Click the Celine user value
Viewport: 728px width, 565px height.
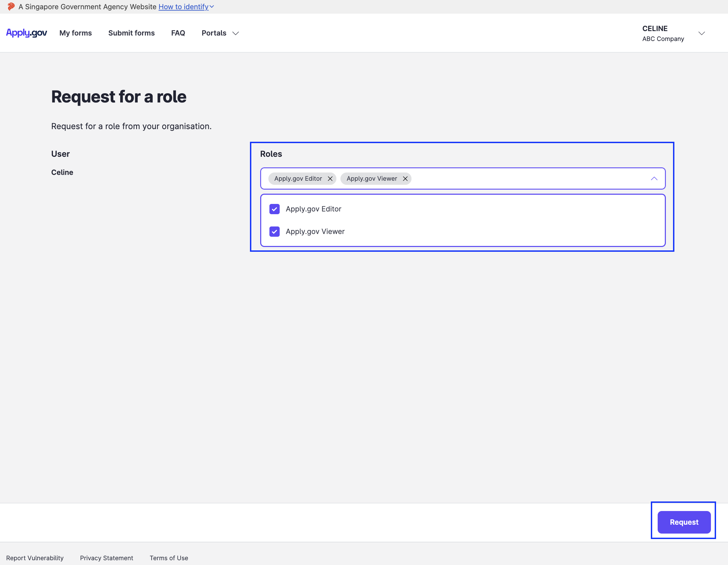(62, 172)
